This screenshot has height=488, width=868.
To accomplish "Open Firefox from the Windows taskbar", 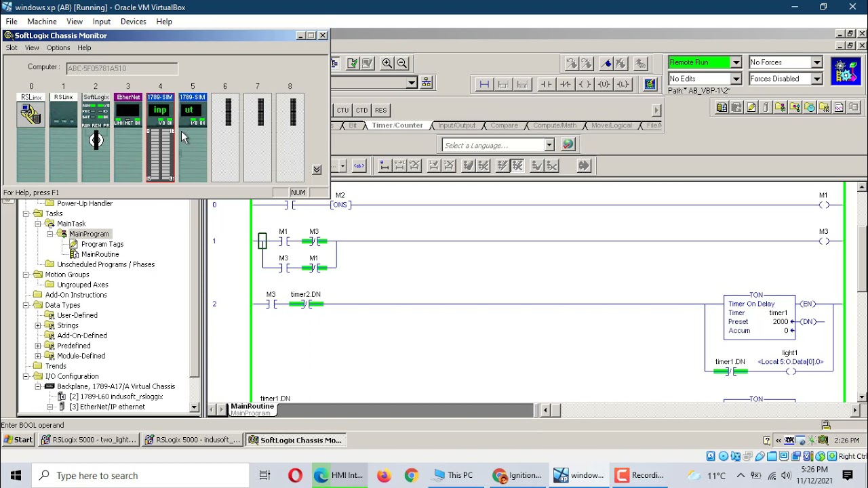I will tap(383, 475).
